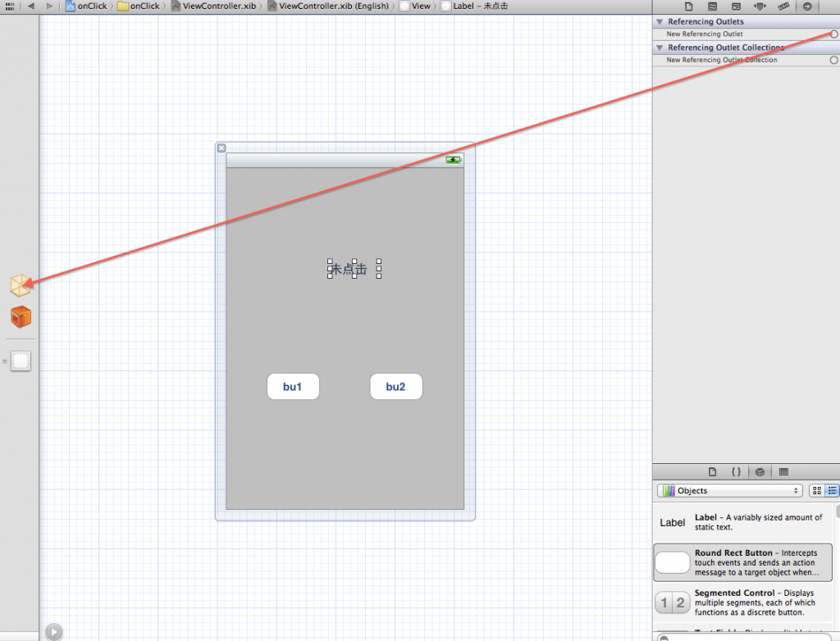The image size is (840, 641).
Task: Open the related files grid menu icon
Action: tap(10, 6)
